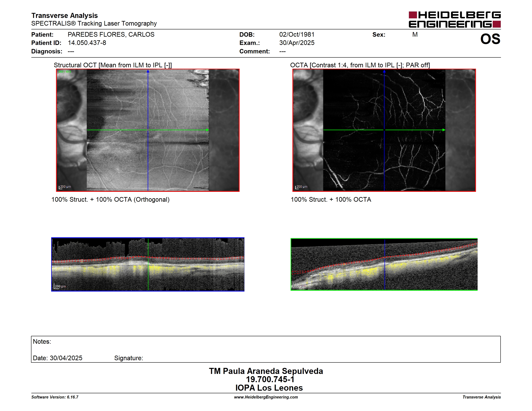Screen dimensions: 532x411
Task: Click the name TM Paula Araneda Sepulveda
Action: click(x=266, y=371)
